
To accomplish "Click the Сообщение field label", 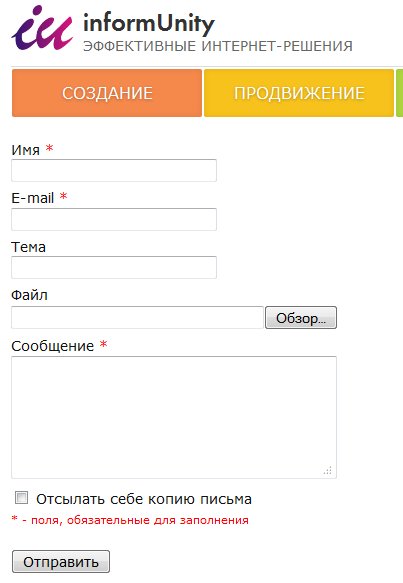I will click(52, 346).
